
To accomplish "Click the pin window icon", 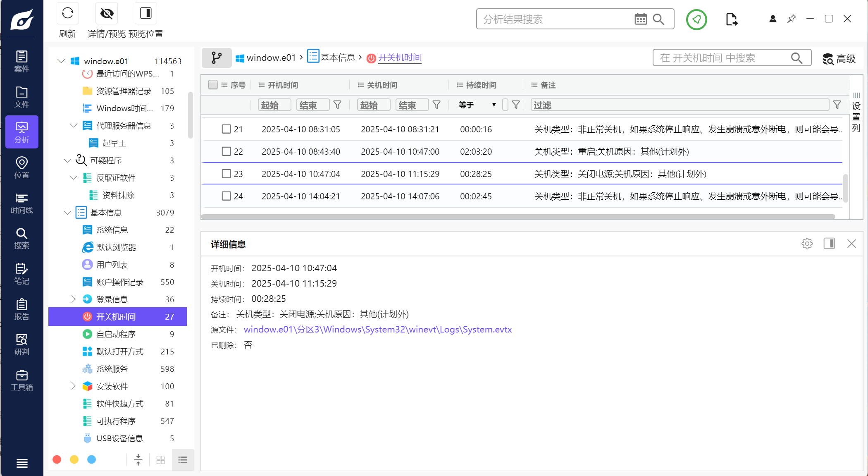I will [x=792, y=19].
